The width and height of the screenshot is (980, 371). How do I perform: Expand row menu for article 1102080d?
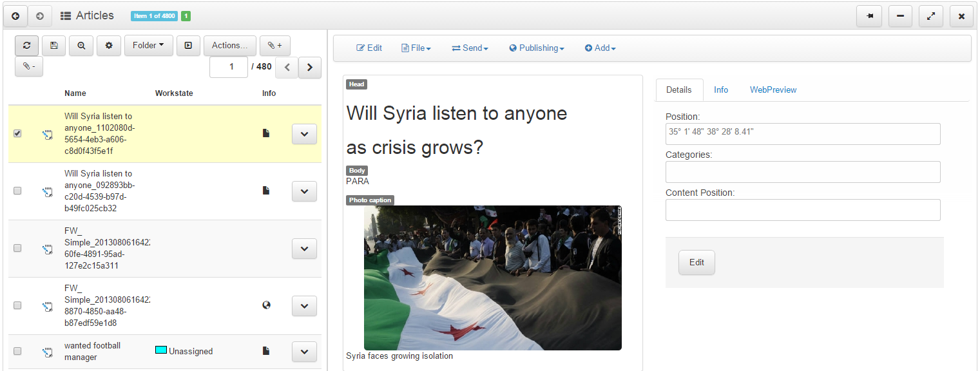click(304, 134)
